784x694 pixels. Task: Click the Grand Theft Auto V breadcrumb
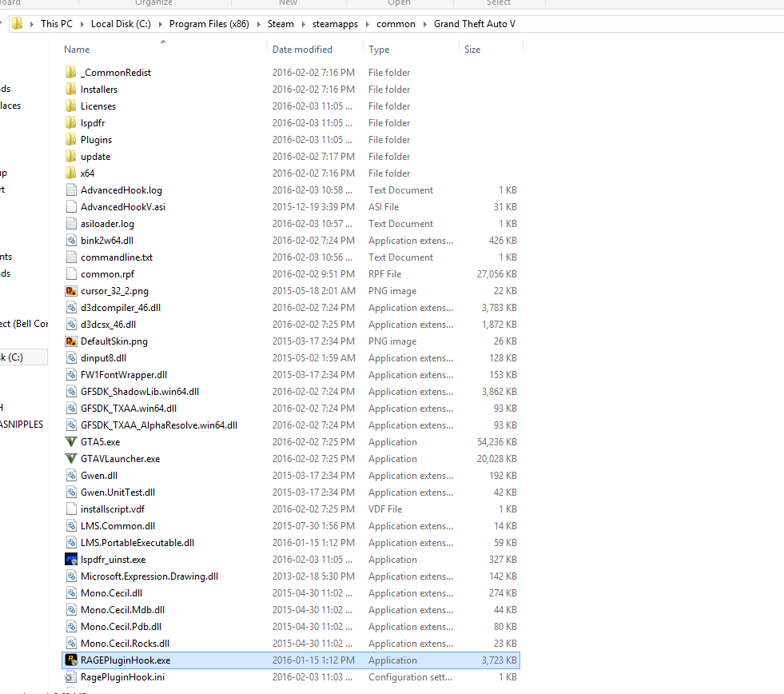pos(475,23)
